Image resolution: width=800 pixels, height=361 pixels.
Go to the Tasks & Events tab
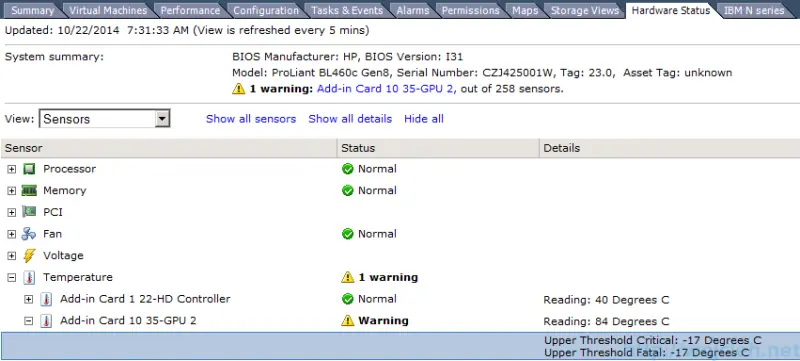[347, 10]
